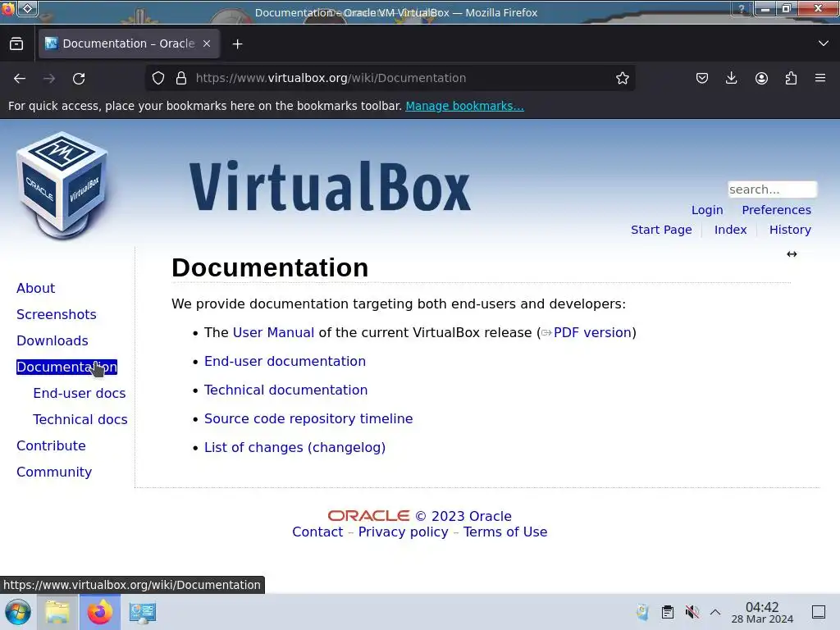
Task: Click the Oracle logo in footer
Action: (368, 516)
